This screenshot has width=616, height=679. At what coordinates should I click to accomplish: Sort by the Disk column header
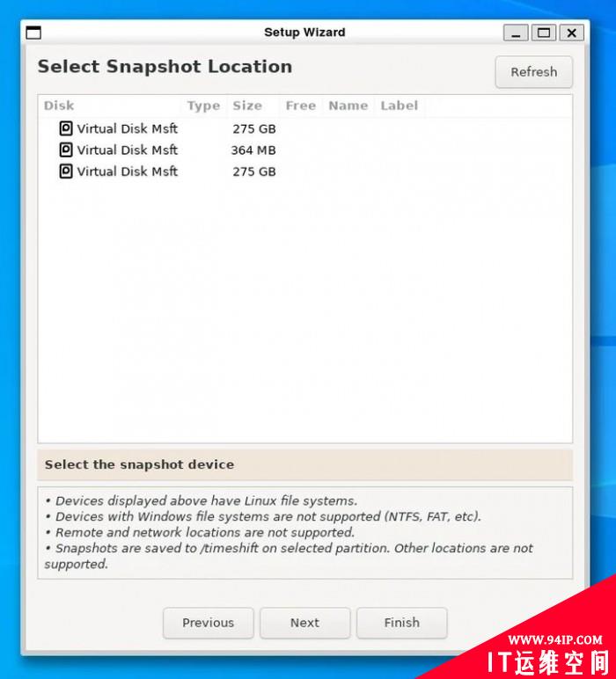[110, 106]
